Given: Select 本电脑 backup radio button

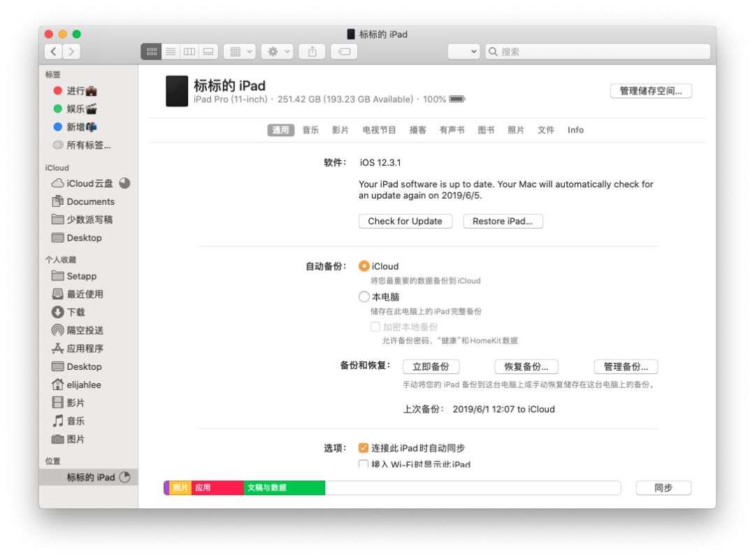Looking at the screenshot, I should tap(364, 296).
